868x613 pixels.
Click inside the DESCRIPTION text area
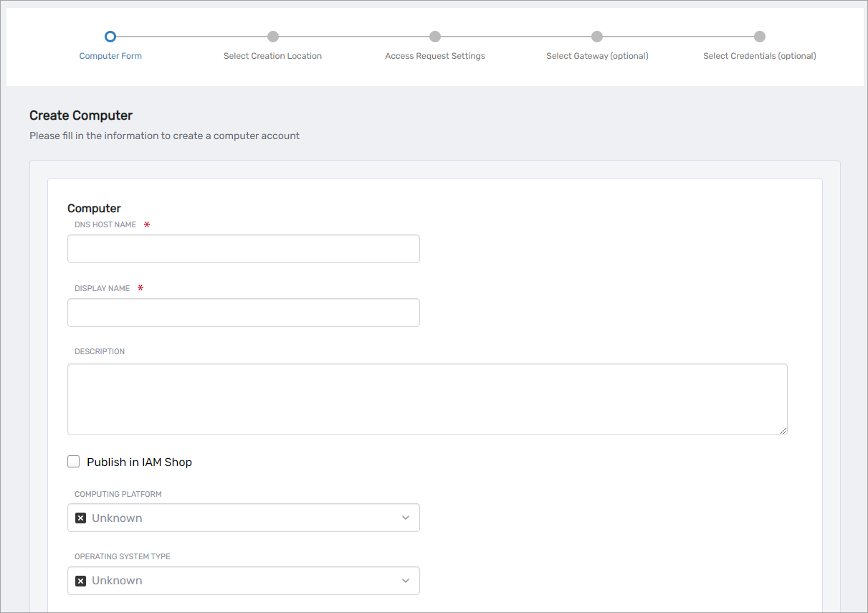[426, 398]
